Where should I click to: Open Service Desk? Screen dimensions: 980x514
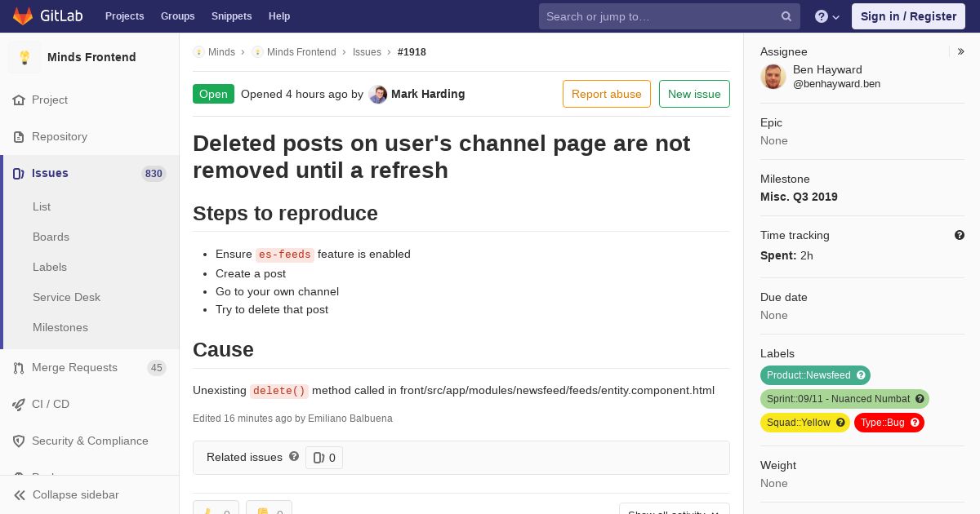[x=66, y=297]
